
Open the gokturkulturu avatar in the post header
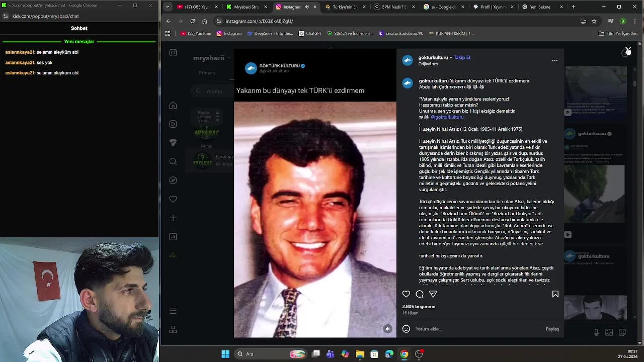(x=408, y=60)
